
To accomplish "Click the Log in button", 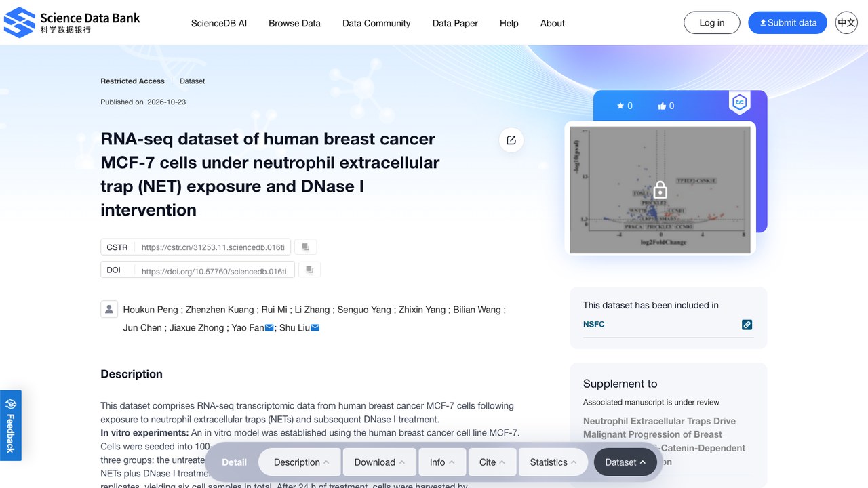I will point(712,22).
